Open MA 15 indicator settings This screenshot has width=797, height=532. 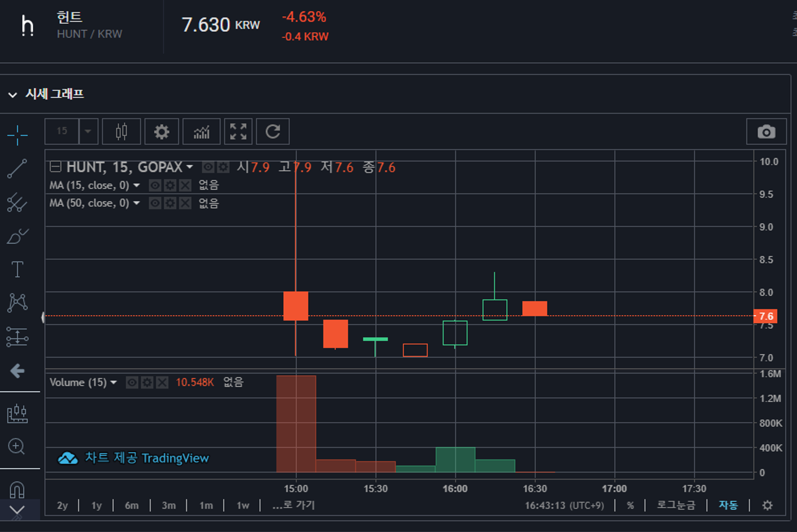click(x=170, y=186)
